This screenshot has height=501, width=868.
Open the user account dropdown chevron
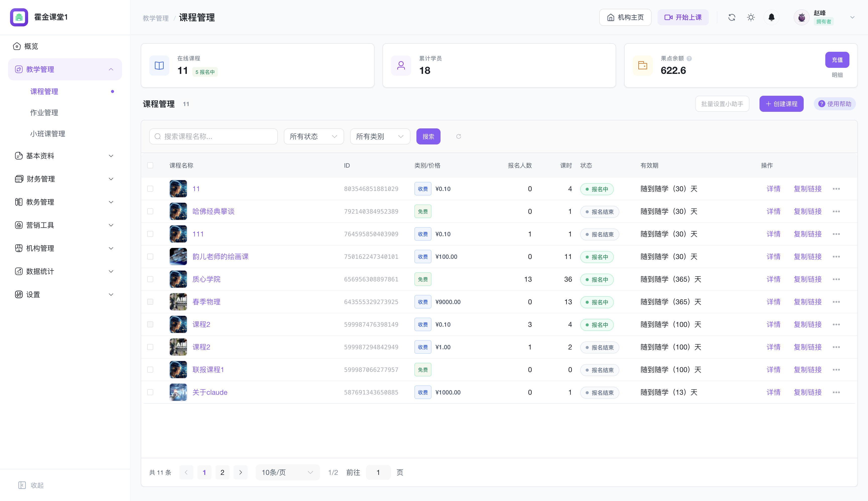852,17
